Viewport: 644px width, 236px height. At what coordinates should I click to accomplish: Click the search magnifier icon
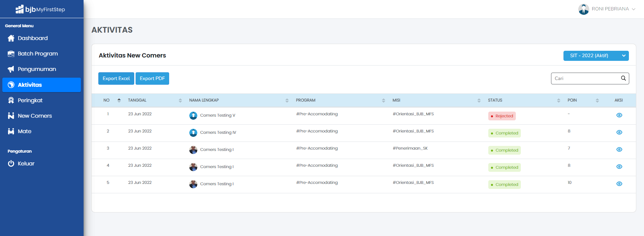click(623, 78)
